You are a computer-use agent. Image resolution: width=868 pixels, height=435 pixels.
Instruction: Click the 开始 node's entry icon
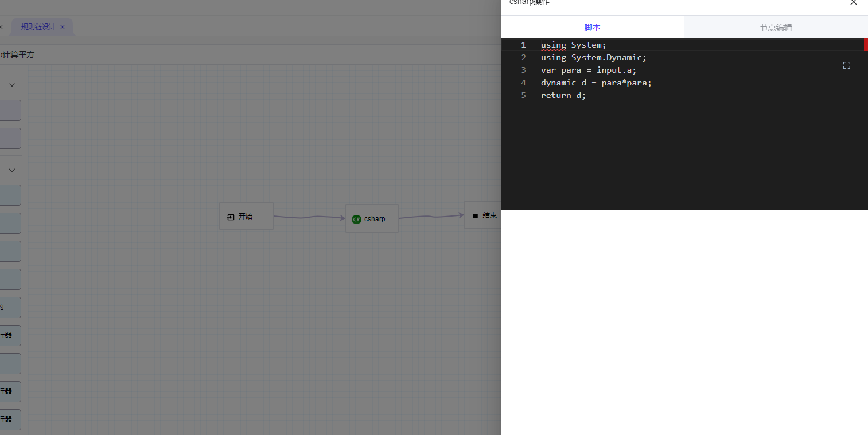tap(231, 217)
